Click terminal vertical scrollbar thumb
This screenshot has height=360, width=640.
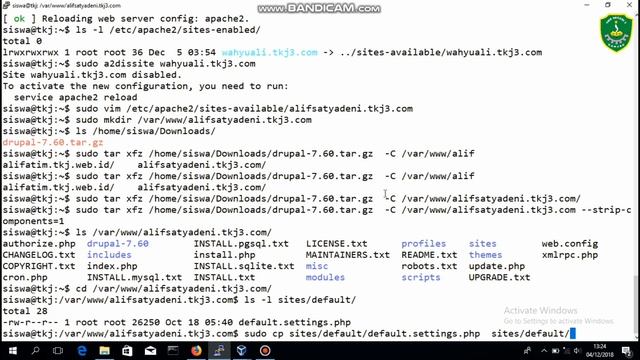click(x=636, y=305)
